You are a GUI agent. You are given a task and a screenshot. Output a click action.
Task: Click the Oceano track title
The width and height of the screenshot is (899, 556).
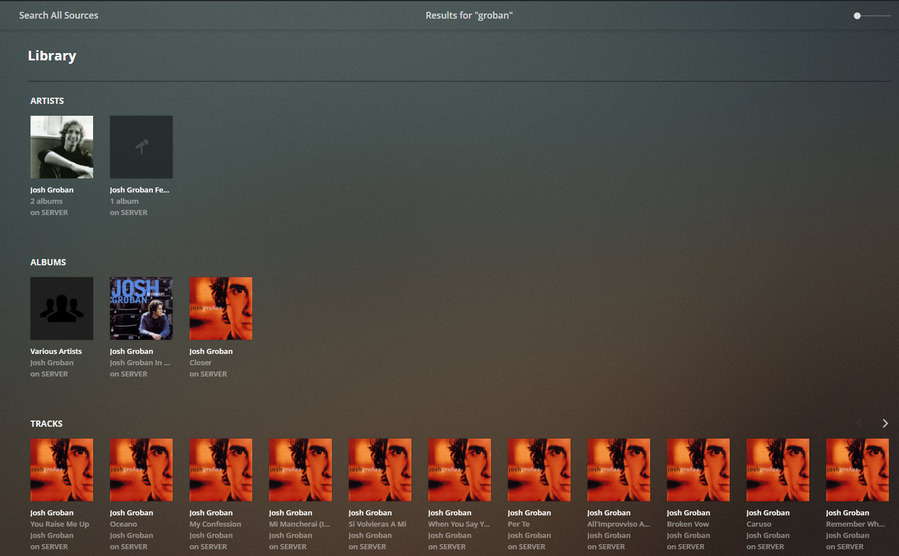coord(123,524)
